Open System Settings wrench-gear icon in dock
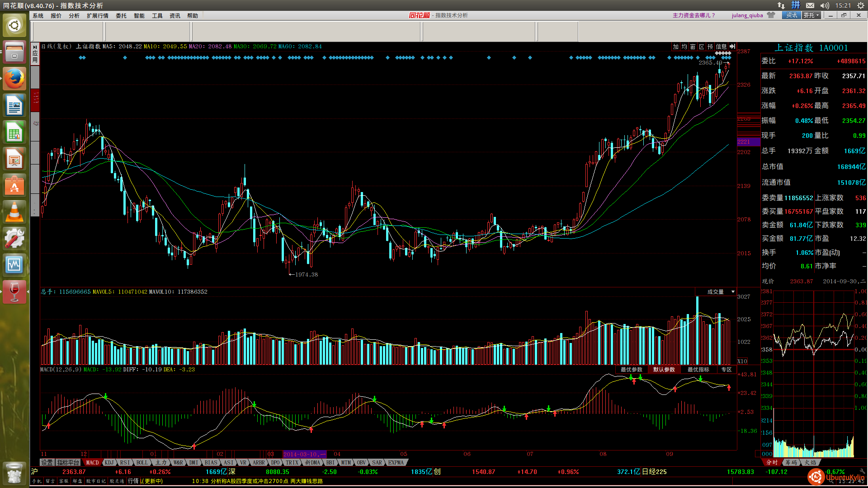Viewport: 868px width, 488px height. coord(14,239)
